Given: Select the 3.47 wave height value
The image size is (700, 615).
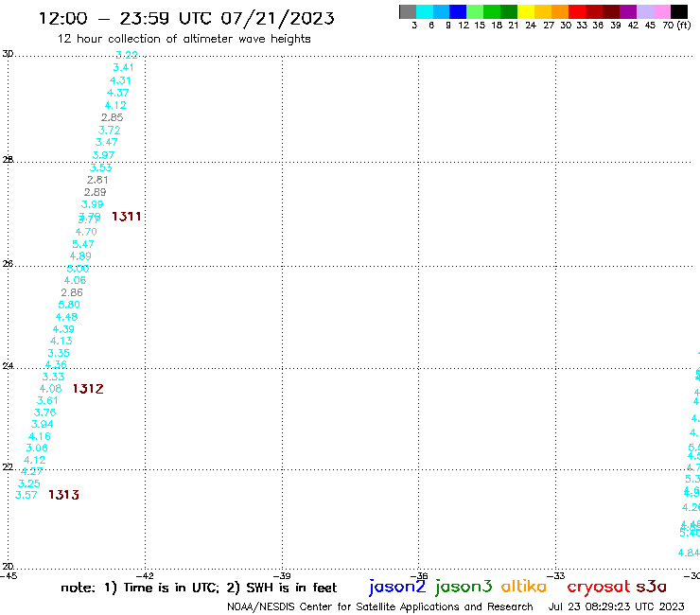Looking at the screenshot, I should (x=107, y=143).
